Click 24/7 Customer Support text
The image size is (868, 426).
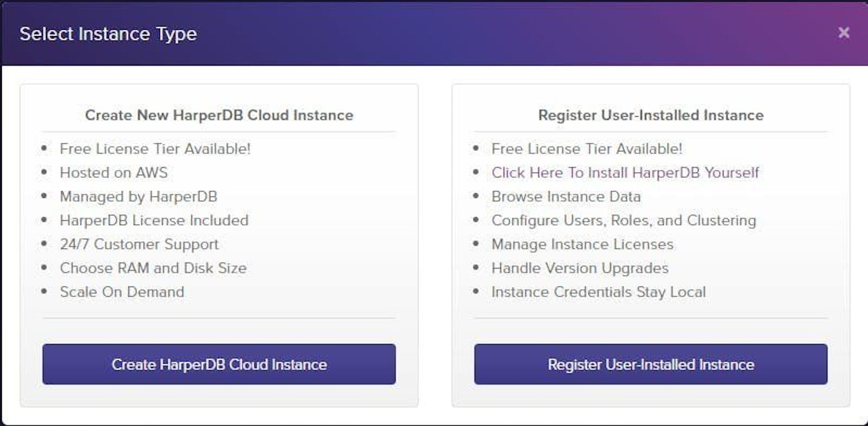point(139,244)
